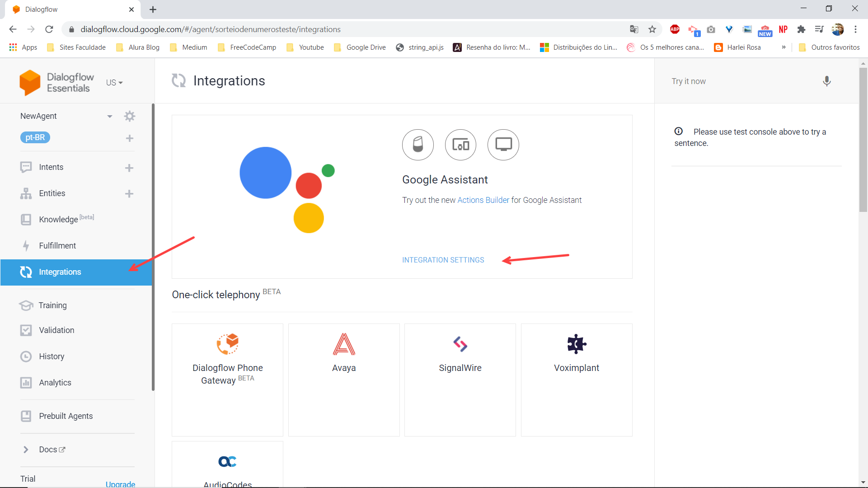Image resolution: width=868 pixels, height=488 pixels.
Task: Click the microphone icon in Try it now
Action: pos(826,81)
